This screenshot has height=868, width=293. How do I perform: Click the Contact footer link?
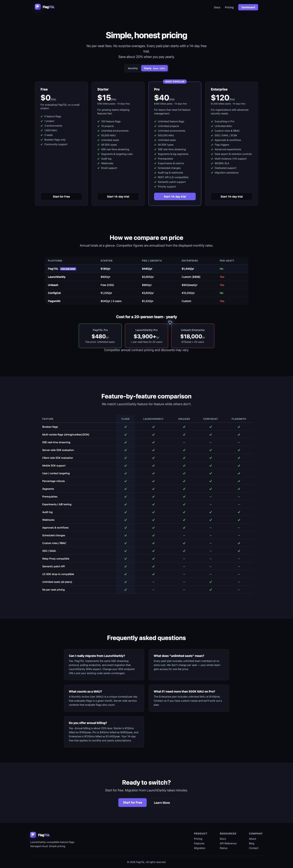[254, 848]
